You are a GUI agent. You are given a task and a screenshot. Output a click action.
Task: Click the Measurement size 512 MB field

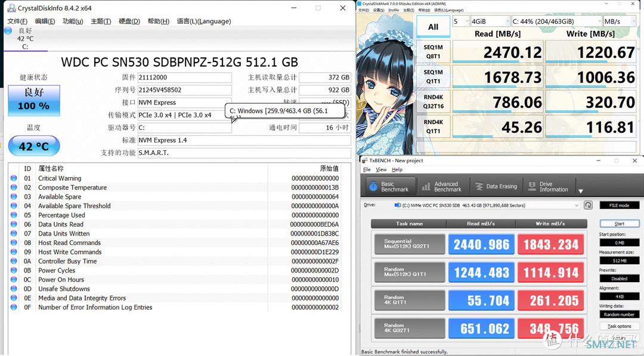(x=620, y=261)
